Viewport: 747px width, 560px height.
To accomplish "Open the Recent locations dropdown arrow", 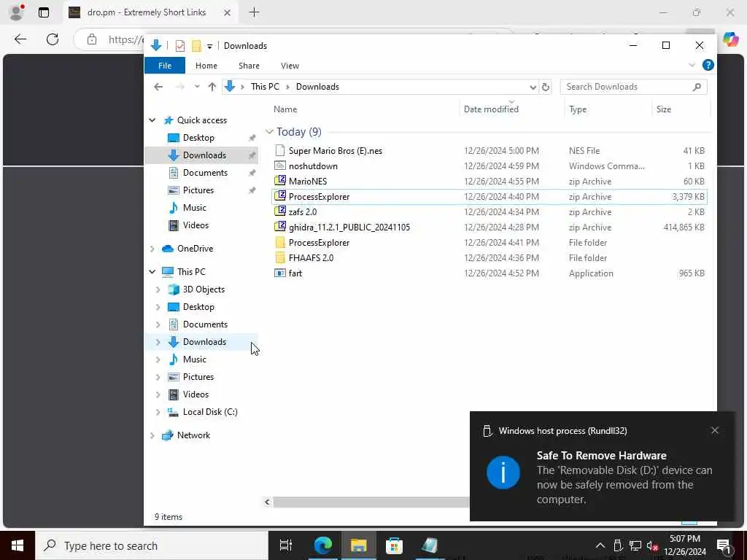I will pyautogui.click(x=197, y=87).
